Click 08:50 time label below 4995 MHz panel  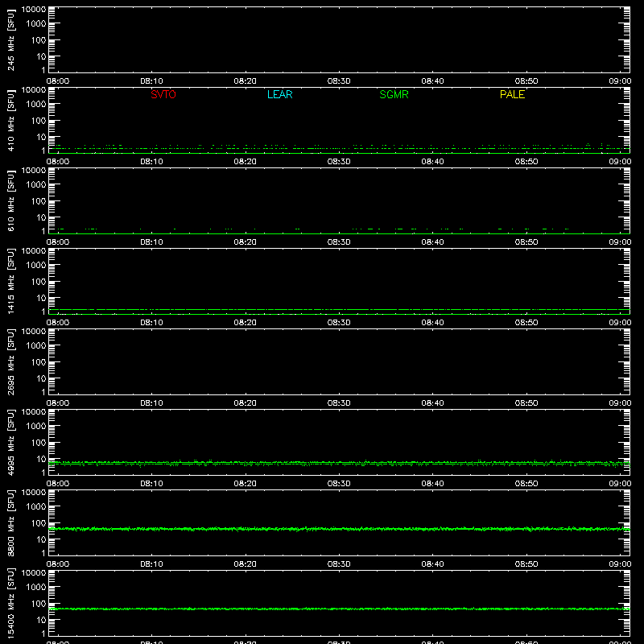pos(526,484)
